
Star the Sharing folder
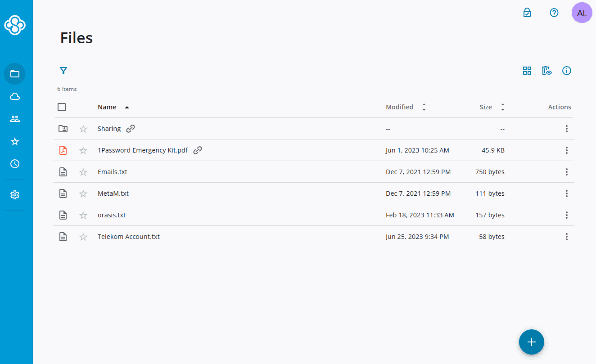point(83,129)
